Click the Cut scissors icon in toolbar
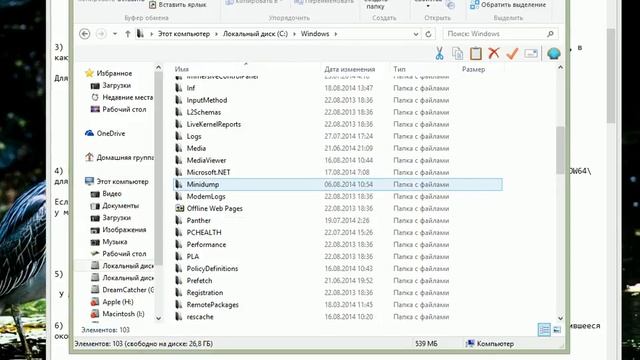The width and height of the screenshot is (640, 360). [439, 53]
